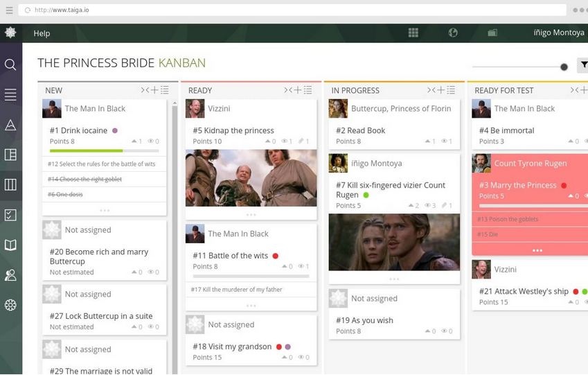Bulk add stories in NEW column
Image resolution: width=588 pixels, height=375 pixels.
[165, 90]
